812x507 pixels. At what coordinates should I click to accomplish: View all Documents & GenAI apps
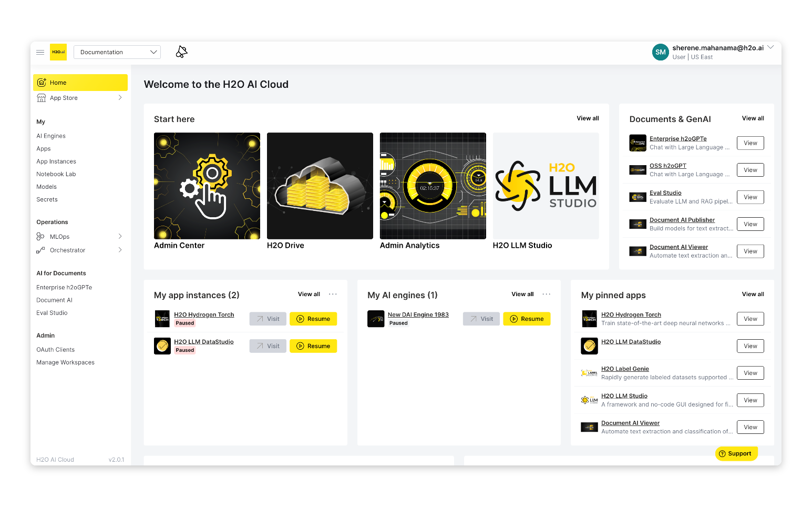(x=753, y=118)
